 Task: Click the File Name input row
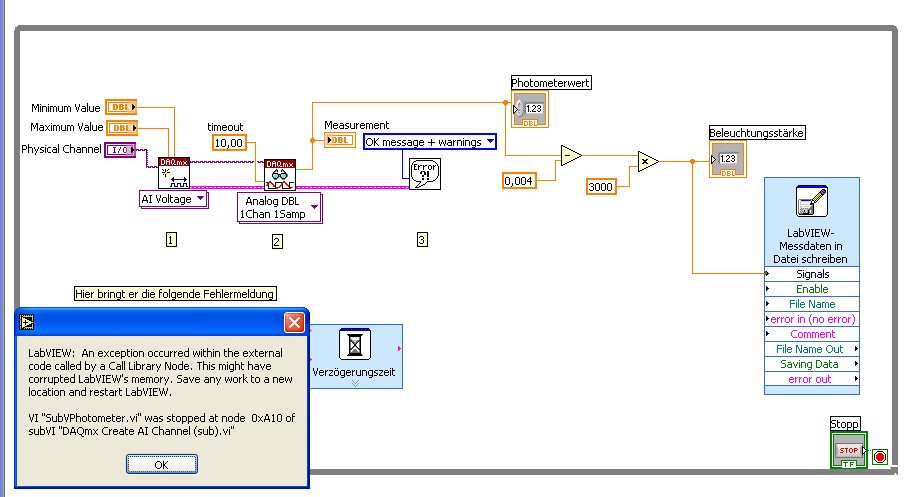812,304
